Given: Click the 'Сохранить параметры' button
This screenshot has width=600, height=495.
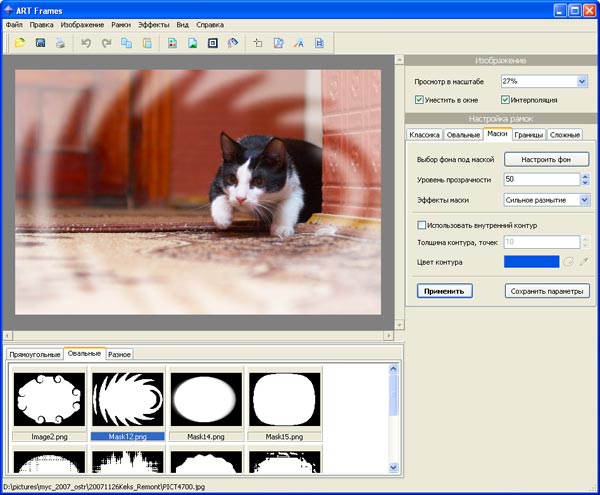Looking at the screenshot, I should (546, 291).
